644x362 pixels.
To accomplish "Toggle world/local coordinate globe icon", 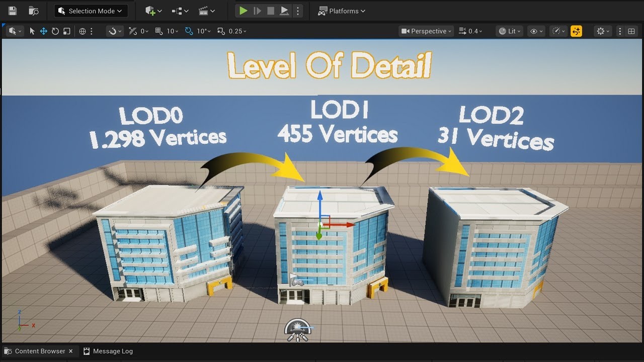I will tap(83, 31).
